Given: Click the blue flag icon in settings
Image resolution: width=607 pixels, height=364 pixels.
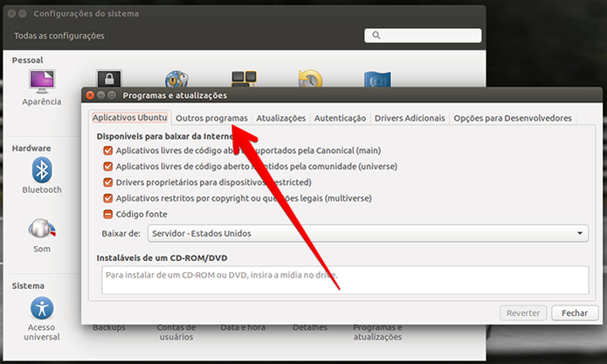Looking at the screenshot, I should click(377, 79).
